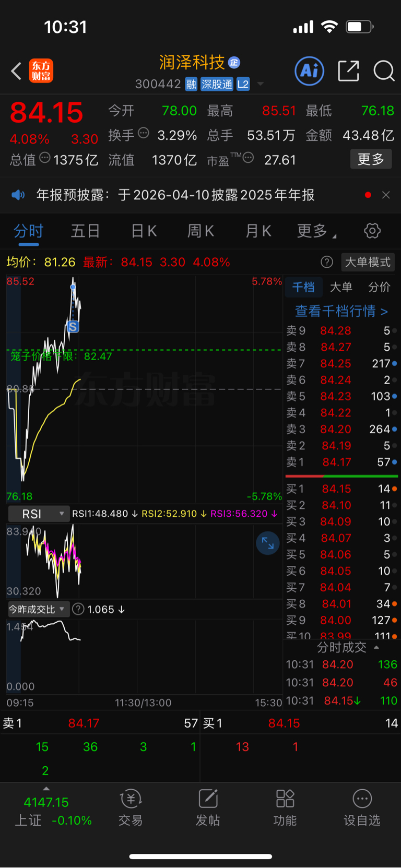Select the 分价 tab
The width and height of the screenshot is (401, 868).
coord(379,287)
